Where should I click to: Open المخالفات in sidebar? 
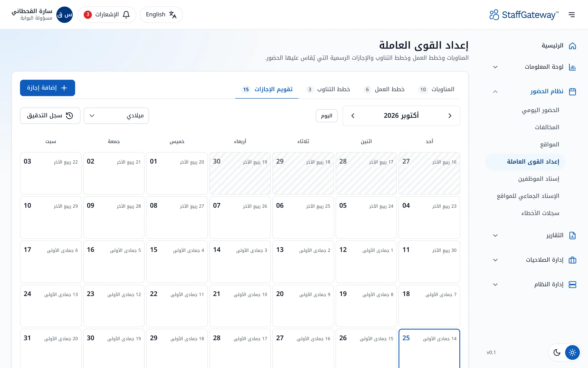pos(547,127)
